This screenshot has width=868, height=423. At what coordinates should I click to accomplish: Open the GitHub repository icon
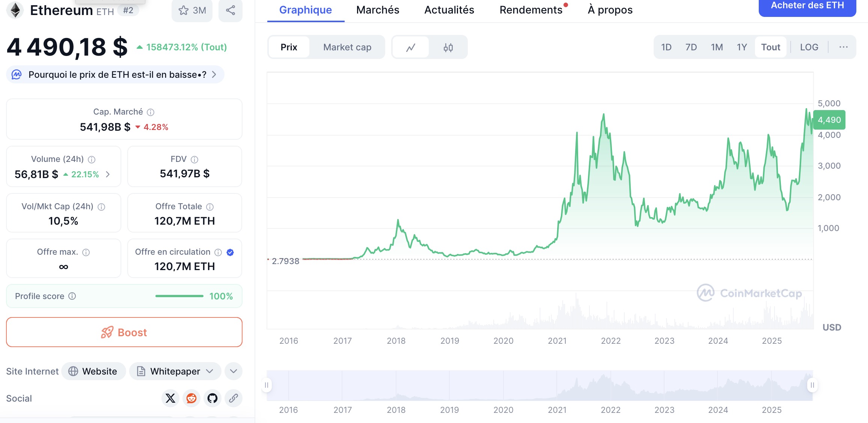(x=212, y=398)
